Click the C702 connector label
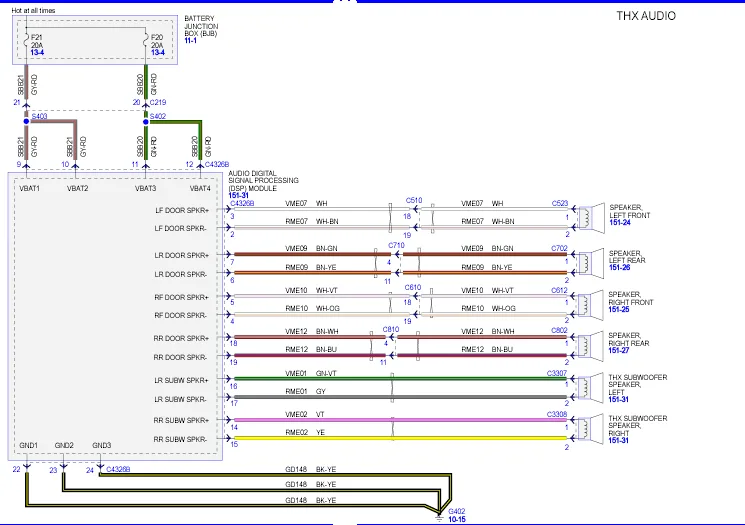The width and height of the screenshot is (745, 525). pyautogui.click(x=559, y=248)
